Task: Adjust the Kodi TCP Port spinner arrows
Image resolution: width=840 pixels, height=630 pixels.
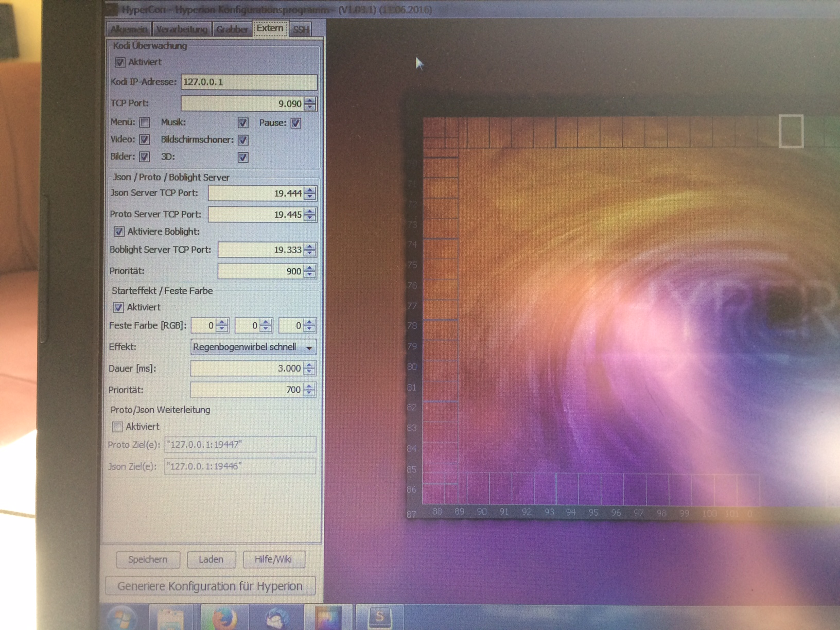Action: [310, 103]
